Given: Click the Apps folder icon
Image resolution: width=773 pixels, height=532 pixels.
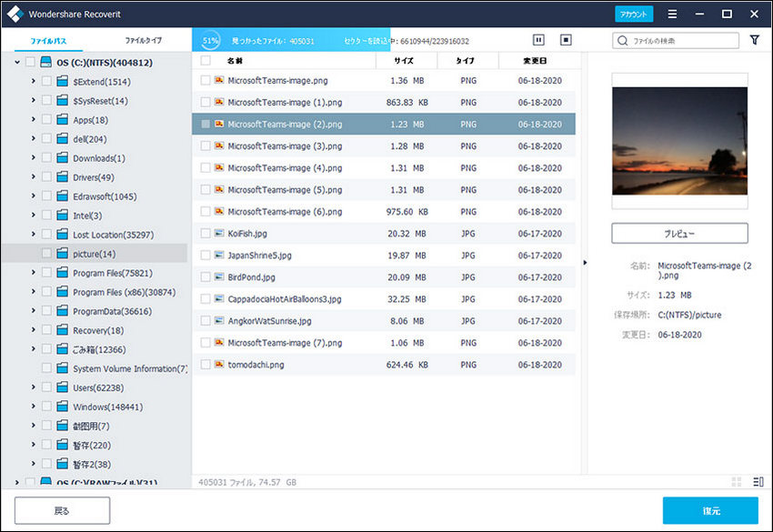Looking at the screenshot, I should pyautogui.click(x=62, y=119).
